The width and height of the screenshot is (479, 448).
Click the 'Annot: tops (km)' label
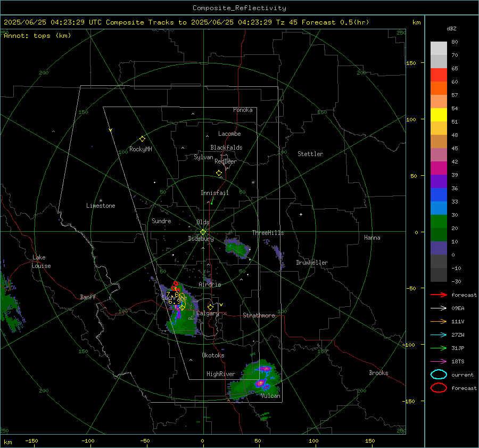click(37, 36)
